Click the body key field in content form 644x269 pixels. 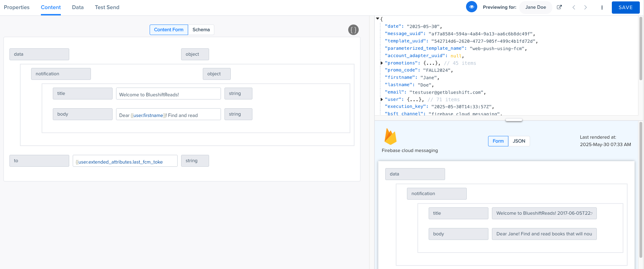[x=83, y=114]
